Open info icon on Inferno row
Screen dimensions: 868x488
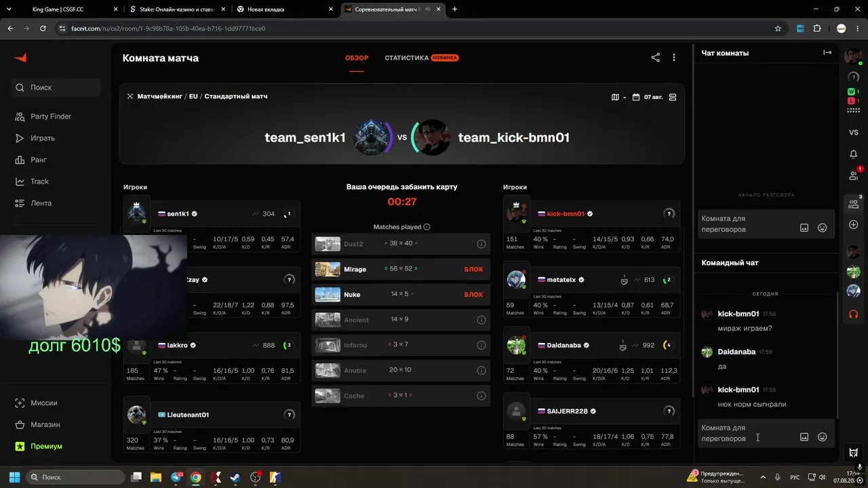tap(481, 345)
